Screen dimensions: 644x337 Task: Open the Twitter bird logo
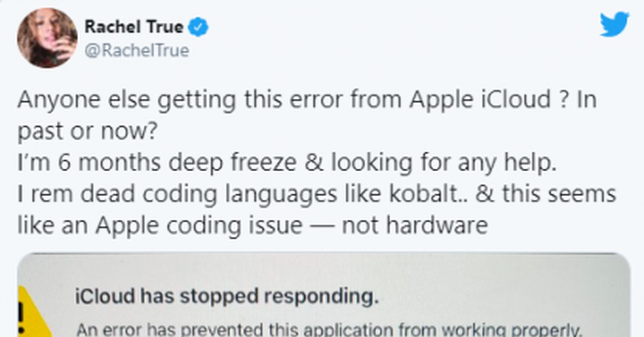coord(614,25)
